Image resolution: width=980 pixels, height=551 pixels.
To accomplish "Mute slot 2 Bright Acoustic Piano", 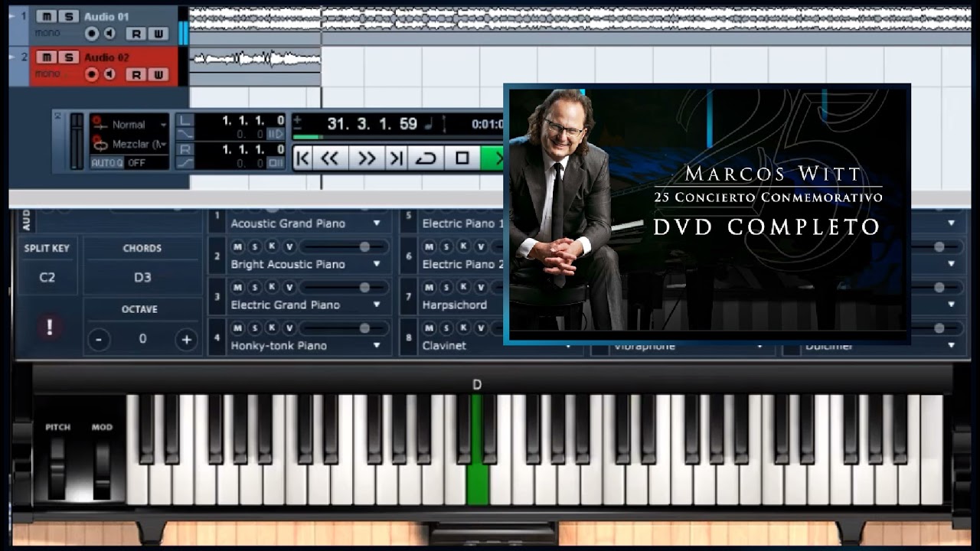I will pyautogui.click(x=237, y=246).
